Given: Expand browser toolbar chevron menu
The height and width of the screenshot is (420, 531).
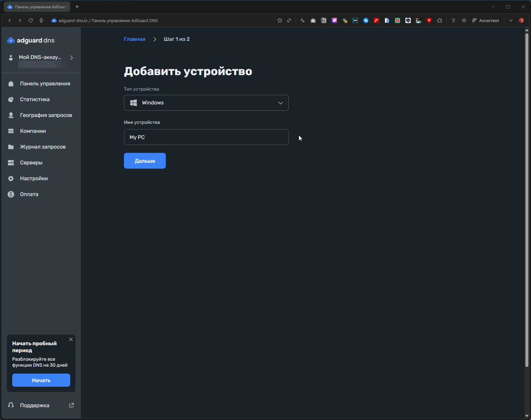Looking at the screenshot, I should pyautogui.click(x=511, y=20).
